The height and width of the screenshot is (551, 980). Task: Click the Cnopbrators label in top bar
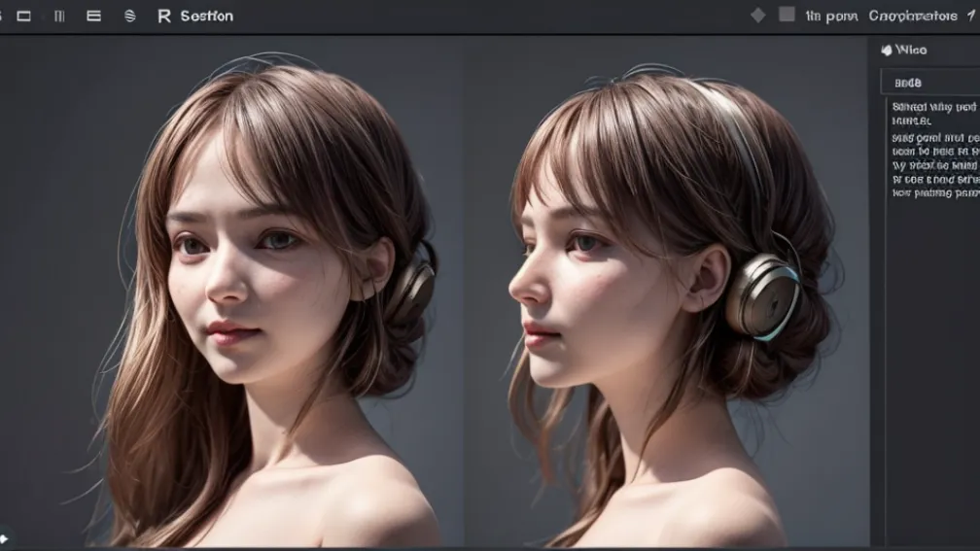[x=913, y=17]
